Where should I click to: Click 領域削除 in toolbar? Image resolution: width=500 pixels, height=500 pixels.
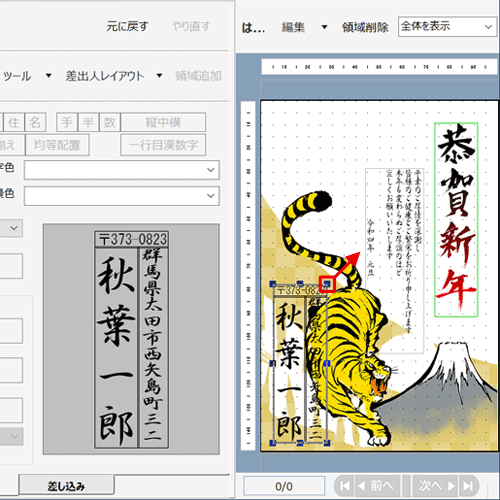365,27
